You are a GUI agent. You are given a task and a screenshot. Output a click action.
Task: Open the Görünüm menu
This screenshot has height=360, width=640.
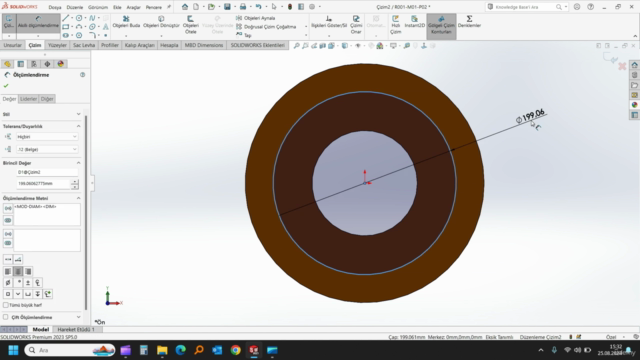pyautogui.click(x=98, y=7)
